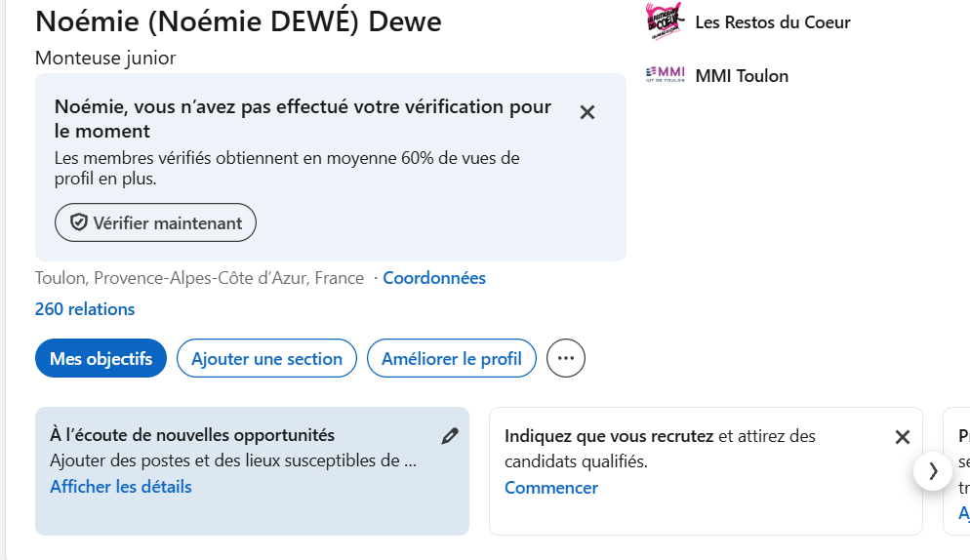Click Afficher les détails link
This screenshot has width=970, height=560.
(x=121, y=487)
